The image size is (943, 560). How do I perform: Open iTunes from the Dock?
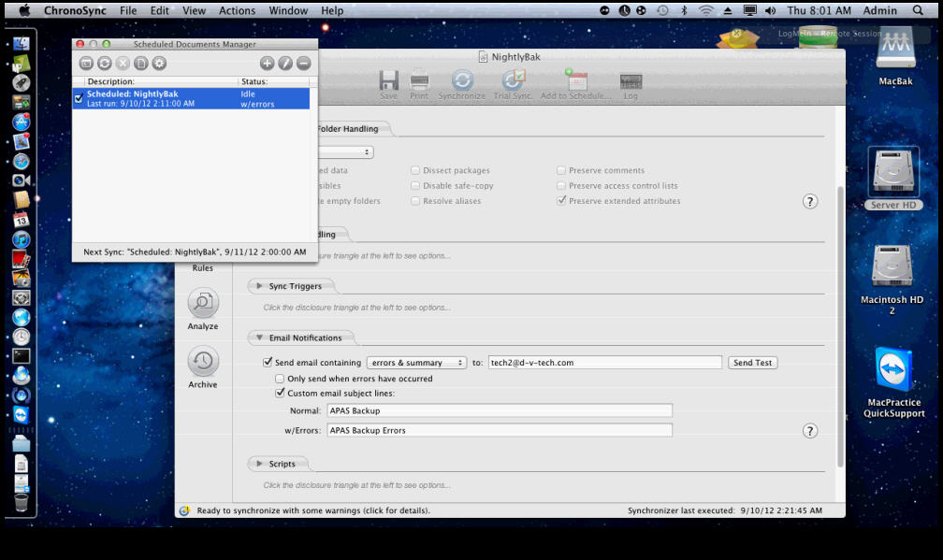pyautogui.click(x=21, y=239)
